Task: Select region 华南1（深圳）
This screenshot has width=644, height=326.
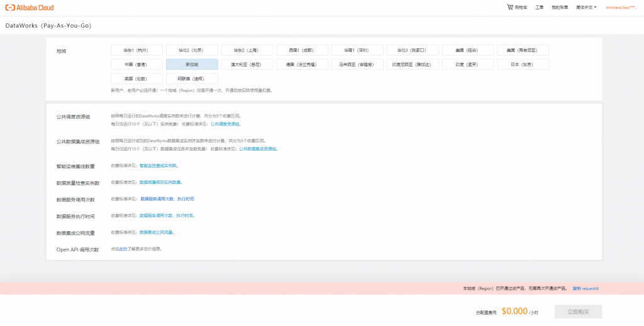Action: (x=357, y=50)
